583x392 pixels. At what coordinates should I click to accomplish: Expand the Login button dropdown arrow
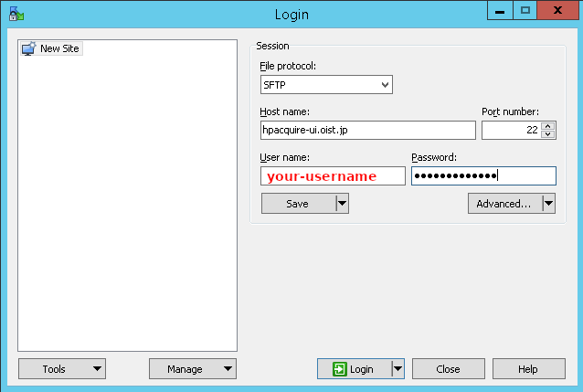tap(397, 369)
